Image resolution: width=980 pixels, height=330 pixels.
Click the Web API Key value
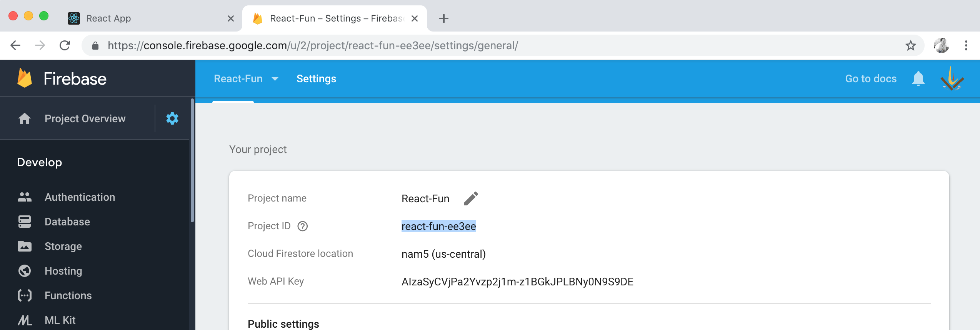(517, 282)
